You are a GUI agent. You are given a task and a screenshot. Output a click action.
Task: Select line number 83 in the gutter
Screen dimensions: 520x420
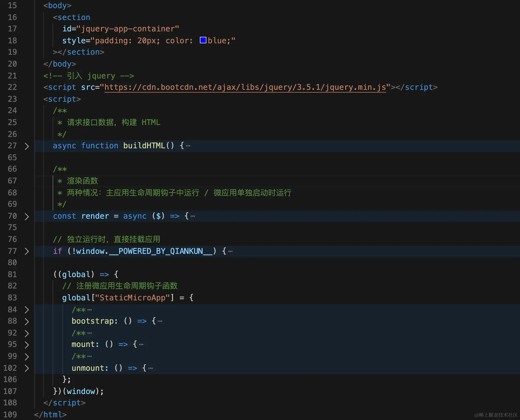[12, 298]
